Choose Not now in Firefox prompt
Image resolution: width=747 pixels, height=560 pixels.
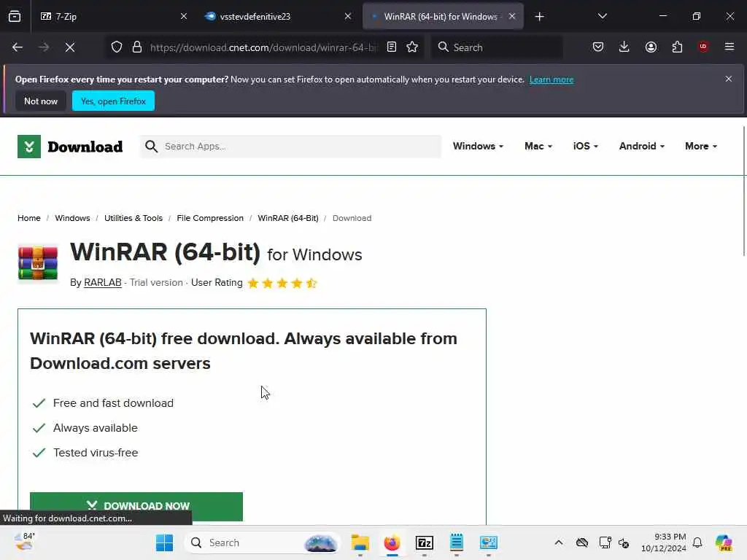coord(41,101)
